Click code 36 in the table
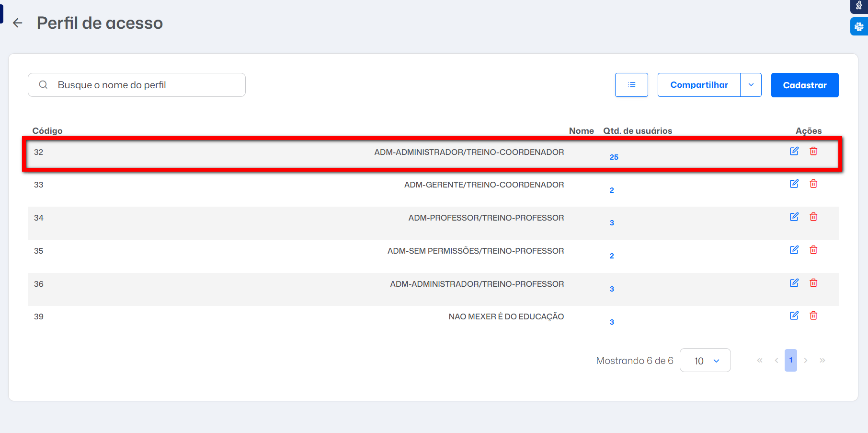868x433 pixels. coord(39,284)
